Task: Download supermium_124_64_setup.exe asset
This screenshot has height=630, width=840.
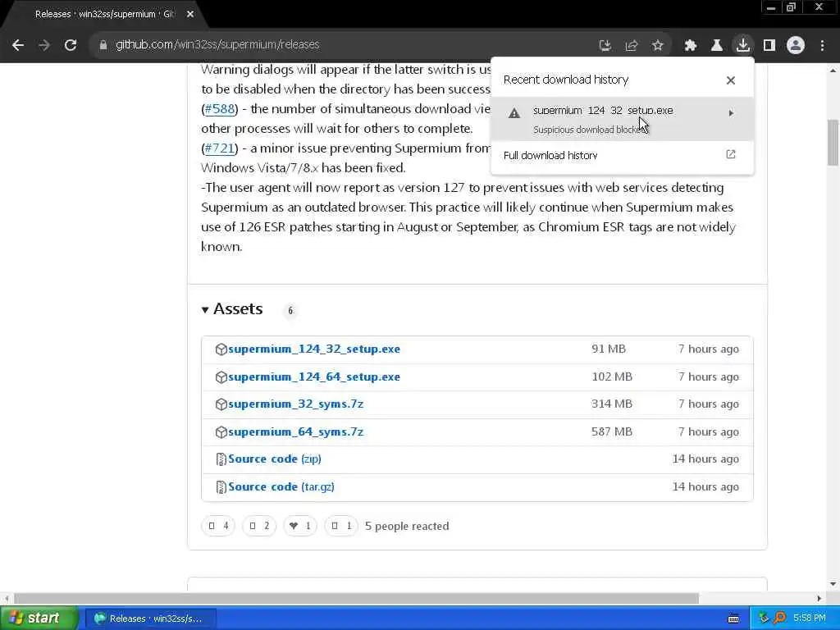Action: (x=314, y=377)
